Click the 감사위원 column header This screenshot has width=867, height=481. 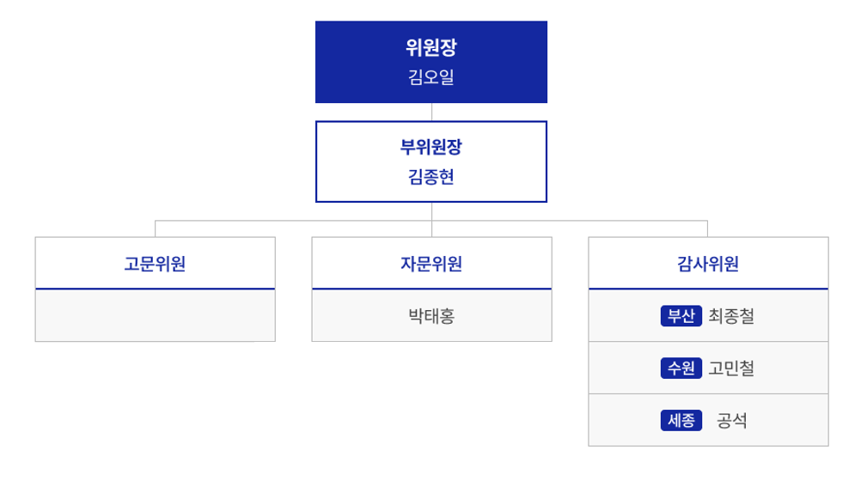click(x=707, y=264)
